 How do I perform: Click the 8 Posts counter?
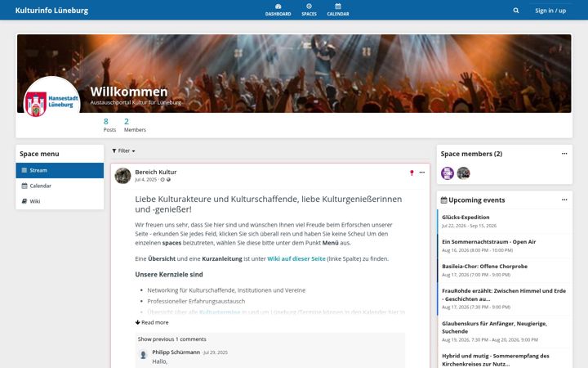click(109, 125)
